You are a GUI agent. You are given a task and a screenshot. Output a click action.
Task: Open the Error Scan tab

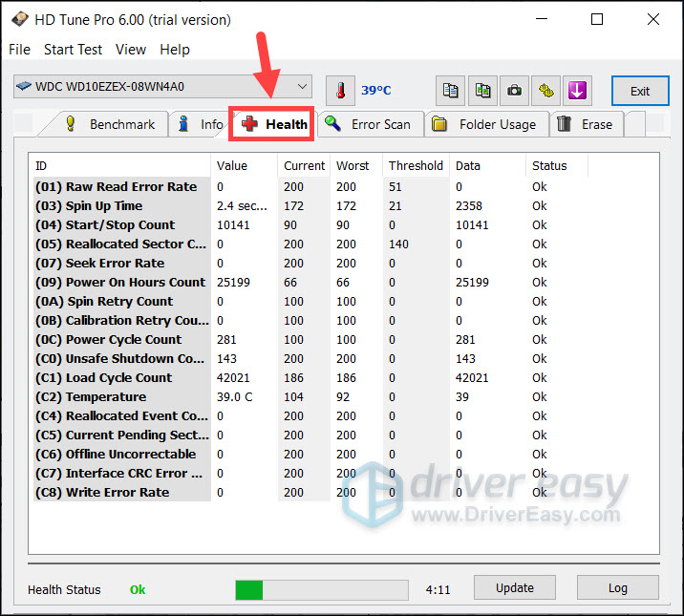pyautogui.click(x=368, y=124)
